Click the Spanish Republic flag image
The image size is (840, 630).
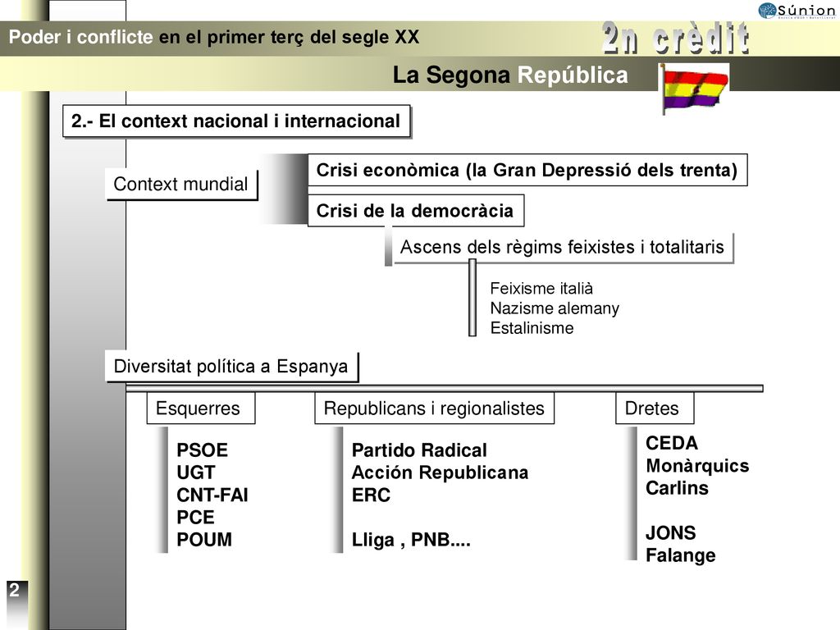tap(694, 89)
